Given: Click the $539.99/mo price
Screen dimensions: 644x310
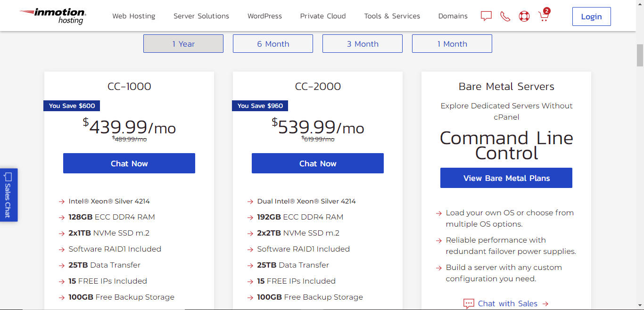Looking at the screenshot, I should (x=318, y=126).
